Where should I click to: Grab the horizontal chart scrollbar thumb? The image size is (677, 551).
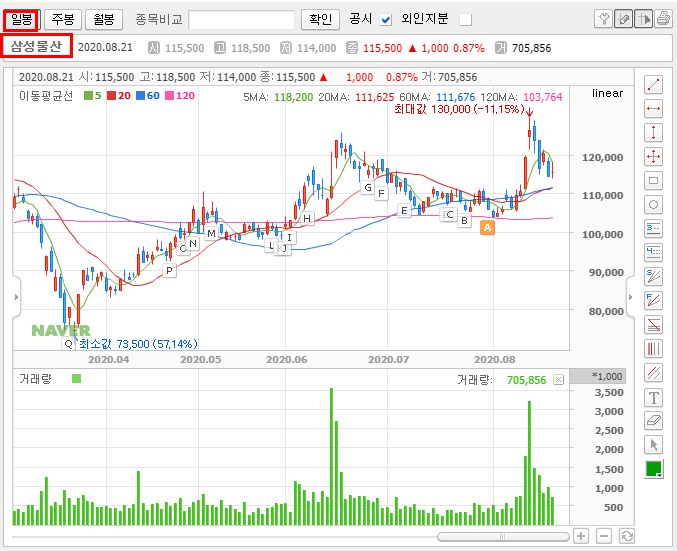tap(503, 536)
